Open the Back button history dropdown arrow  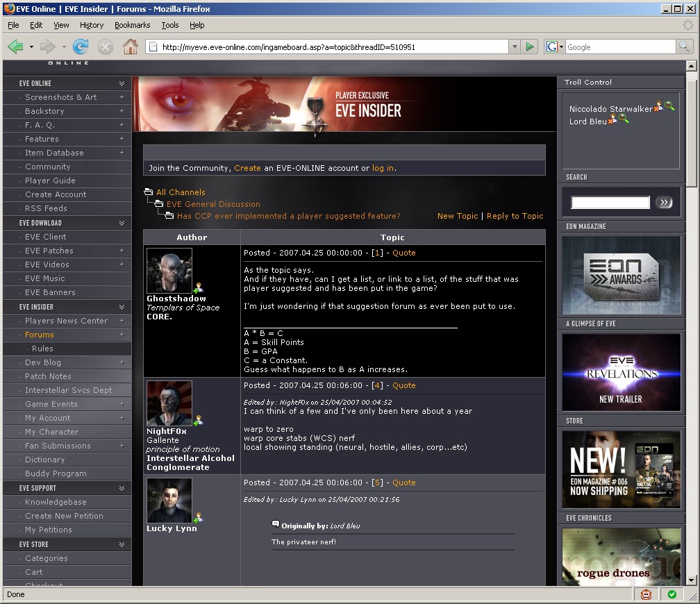pos(31,47)
